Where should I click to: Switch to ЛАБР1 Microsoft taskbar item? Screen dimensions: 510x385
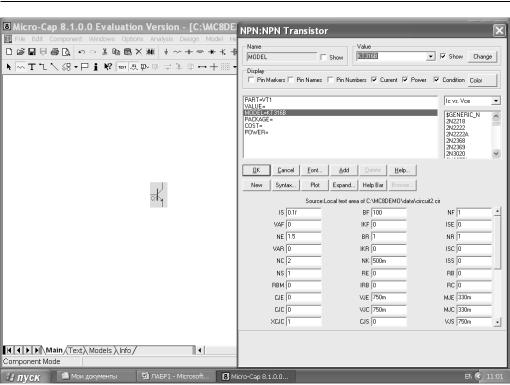pyautogui.click(x=174, y=377)
